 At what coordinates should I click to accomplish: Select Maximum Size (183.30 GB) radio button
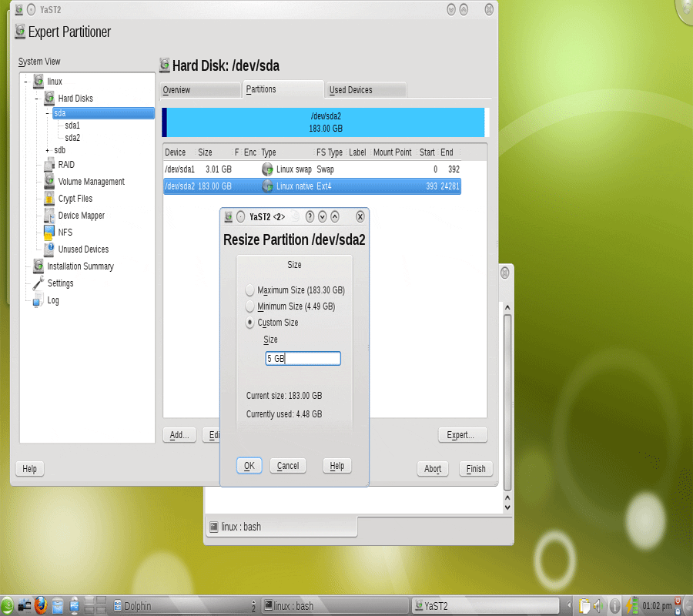click(x=249, y=290)
